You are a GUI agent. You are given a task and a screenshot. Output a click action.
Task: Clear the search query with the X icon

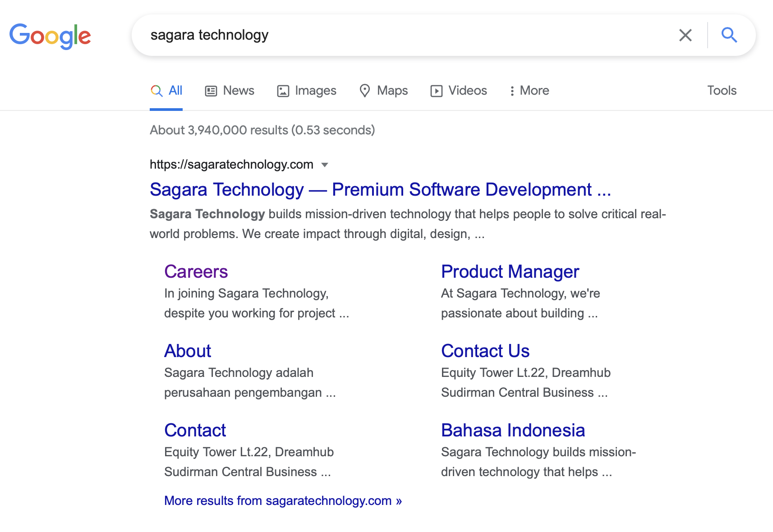pyautogui.click(x=685, y=35)
